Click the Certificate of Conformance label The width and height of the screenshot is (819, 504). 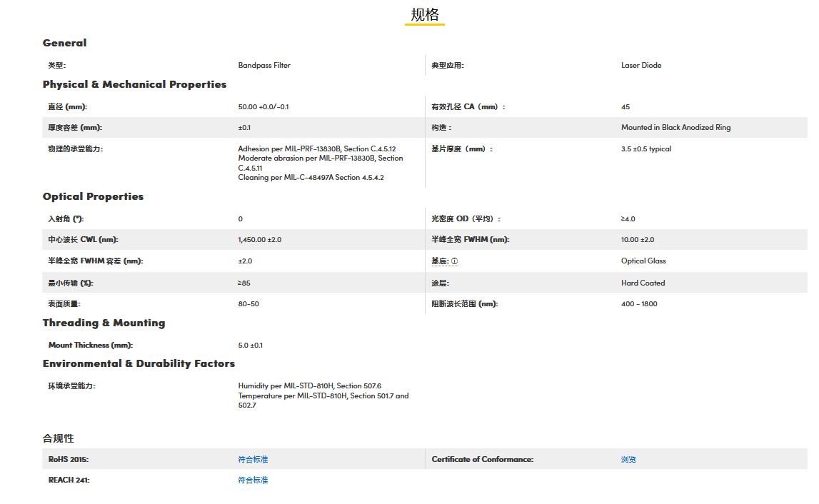click(482, 459)
